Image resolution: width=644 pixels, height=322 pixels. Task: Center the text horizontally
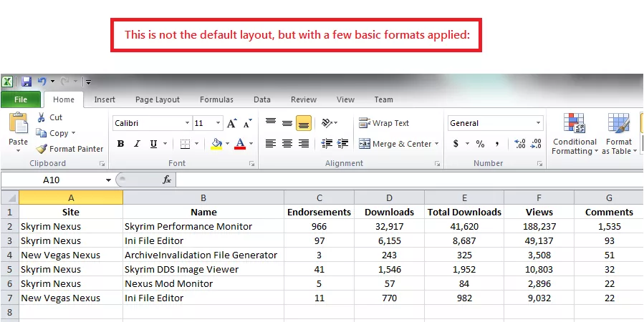tap(287, 144)
